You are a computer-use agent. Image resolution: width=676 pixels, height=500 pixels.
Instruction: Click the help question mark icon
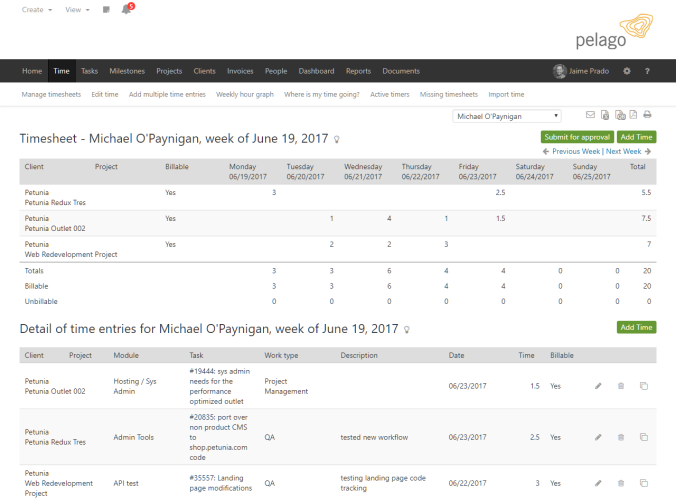point(647,71)
